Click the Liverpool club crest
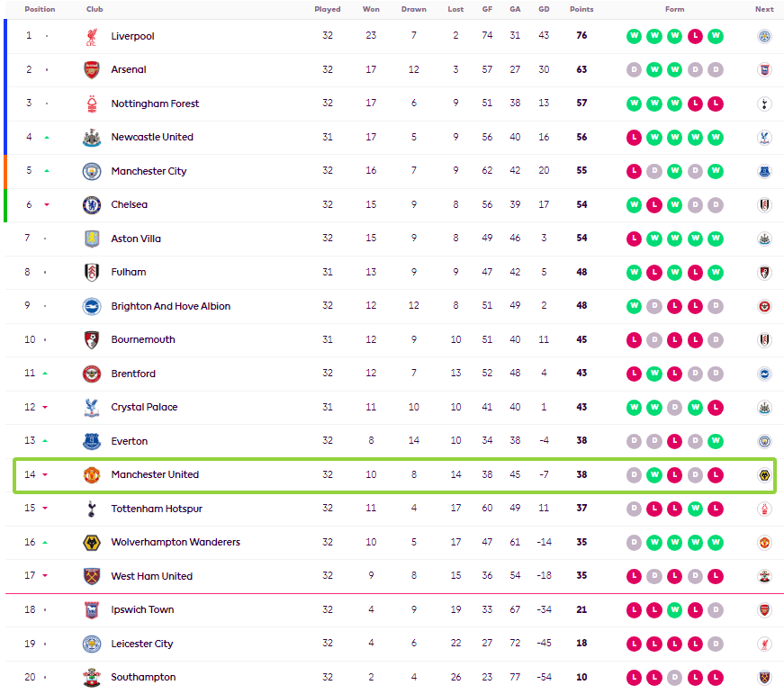This screenshot has width=784, height=694. (92, 36)
